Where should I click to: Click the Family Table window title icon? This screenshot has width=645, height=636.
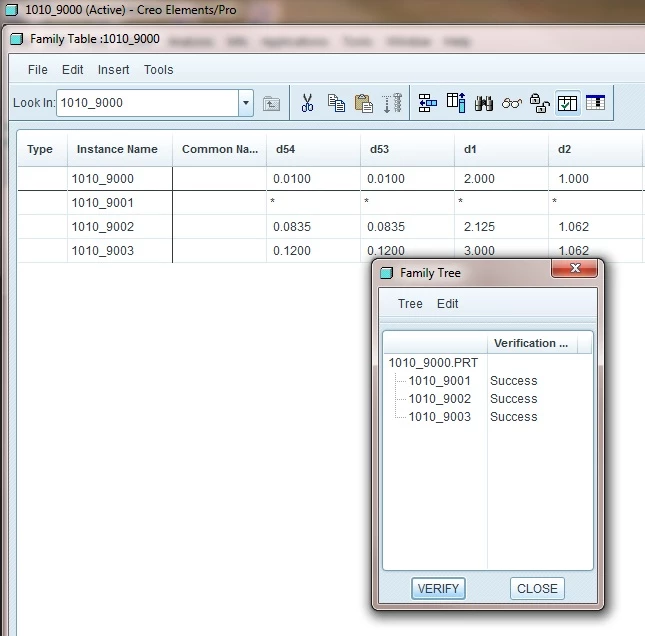[16, 39]
